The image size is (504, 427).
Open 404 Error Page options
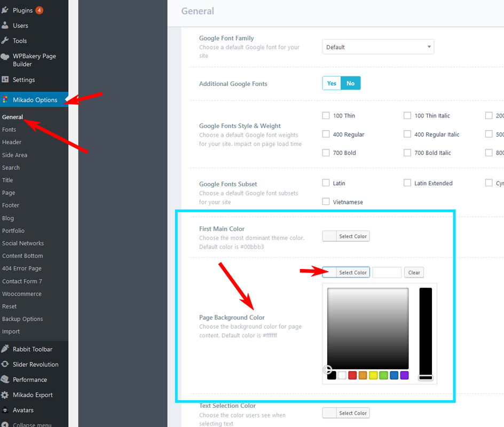[22, 268]
